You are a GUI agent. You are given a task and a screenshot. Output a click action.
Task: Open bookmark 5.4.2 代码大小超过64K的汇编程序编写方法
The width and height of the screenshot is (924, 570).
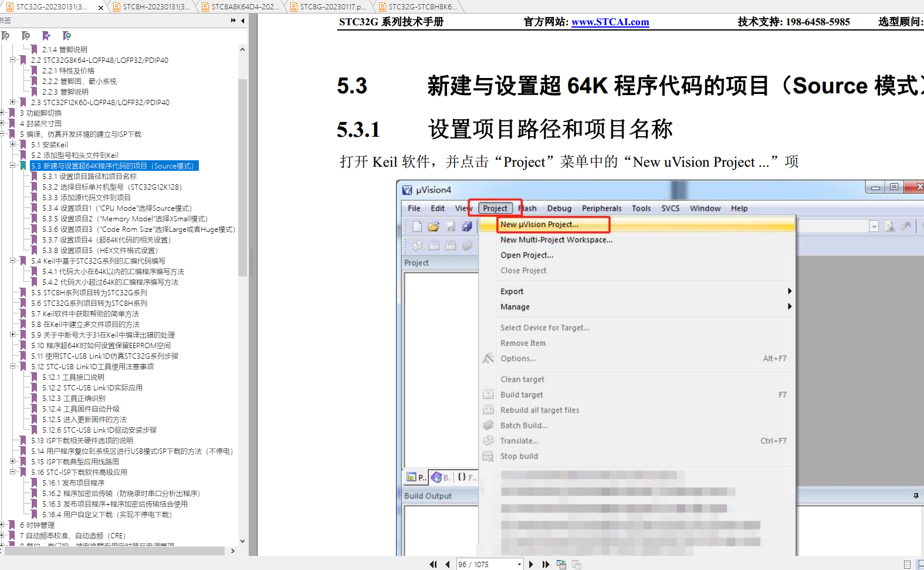tap(110, 282)
